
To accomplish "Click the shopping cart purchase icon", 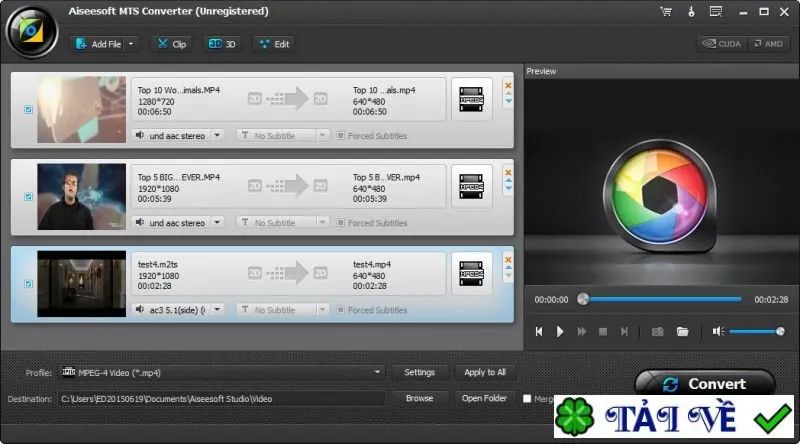I will click(666, 11).
